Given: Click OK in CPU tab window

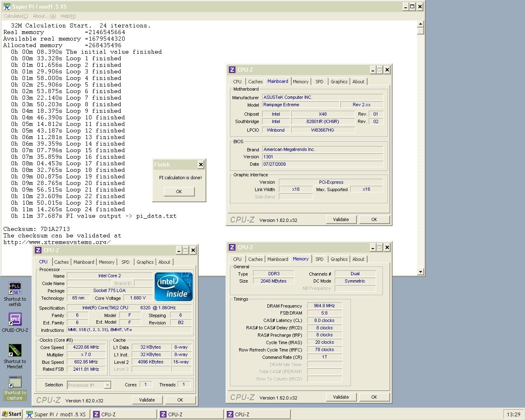Looking at the screenshot, I should 180,400.
